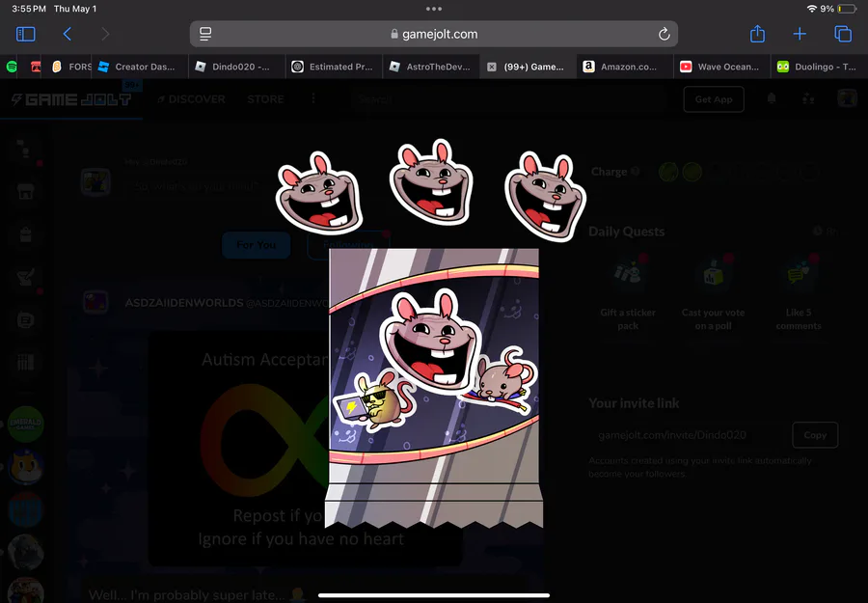Image resolution: width=868 pixels, height=603 pixels.
Task: Open the page menu in address bar
Action: click(x=205, y=34)
